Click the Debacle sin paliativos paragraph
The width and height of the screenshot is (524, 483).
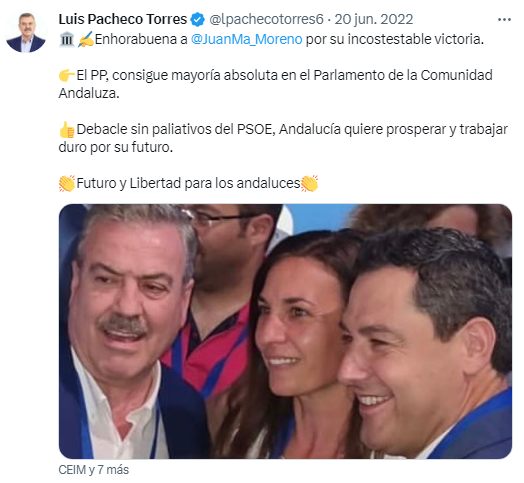(x=283, y=138)
